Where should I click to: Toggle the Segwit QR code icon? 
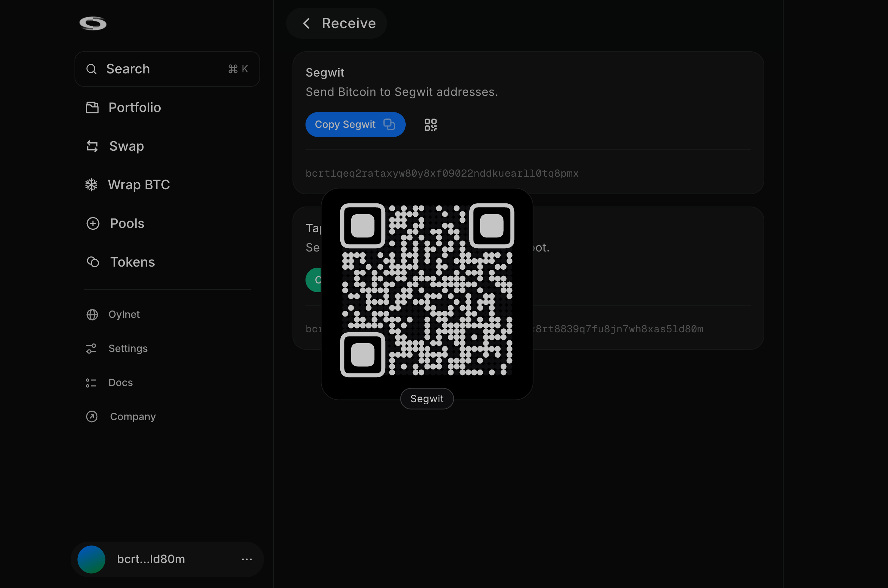(430, 124)
